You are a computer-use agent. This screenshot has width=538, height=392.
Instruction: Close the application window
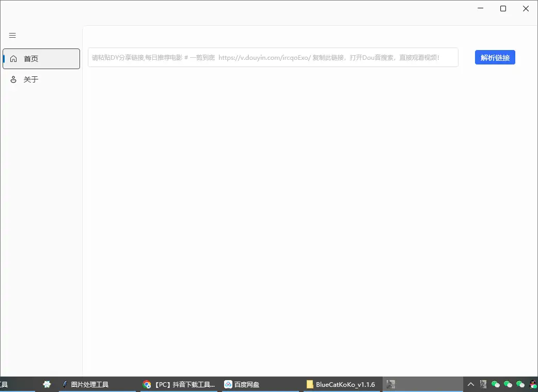526,8
